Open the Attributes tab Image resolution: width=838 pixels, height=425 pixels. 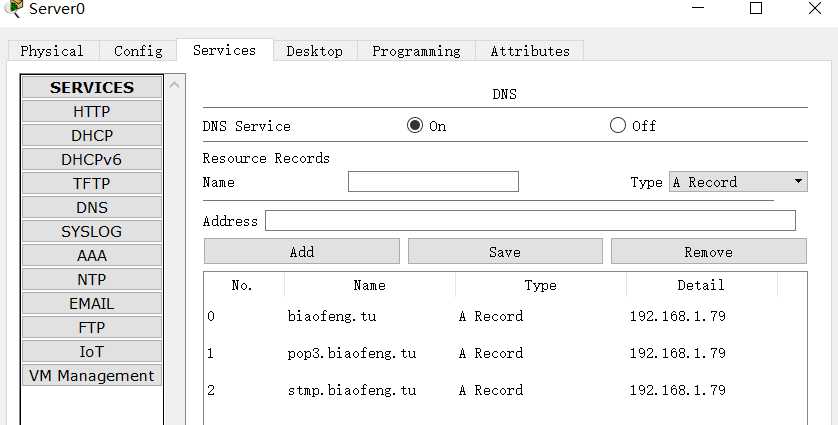pos(530,51)
